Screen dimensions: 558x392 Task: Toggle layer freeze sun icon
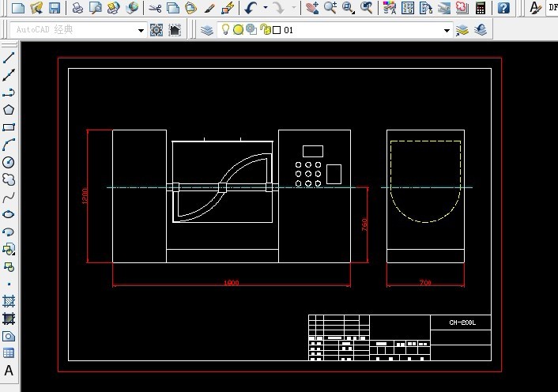tap(238, 30)
